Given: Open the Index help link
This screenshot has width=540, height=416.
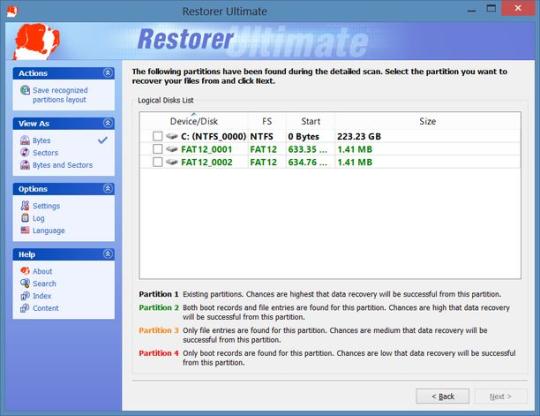Looking at the screenshot, I should (x=42, y=296).
